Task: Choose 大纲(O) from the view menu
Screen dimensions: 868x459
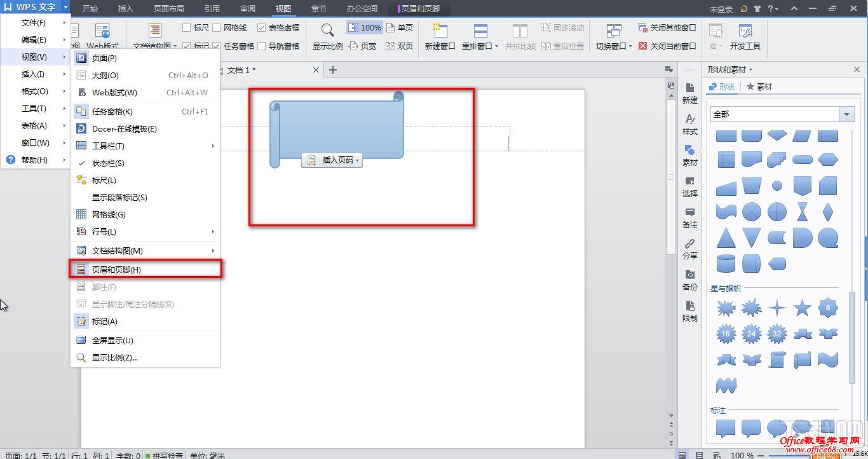Action: [x=145, y=76]
